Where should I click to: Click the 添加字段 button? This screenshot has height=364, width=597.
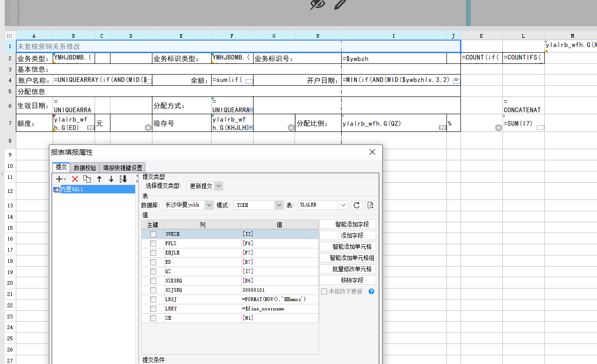tap(347, 235)
